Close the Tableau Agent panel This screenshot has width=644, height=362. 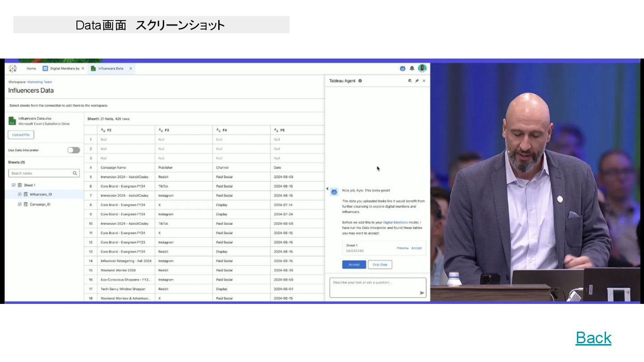424,81
